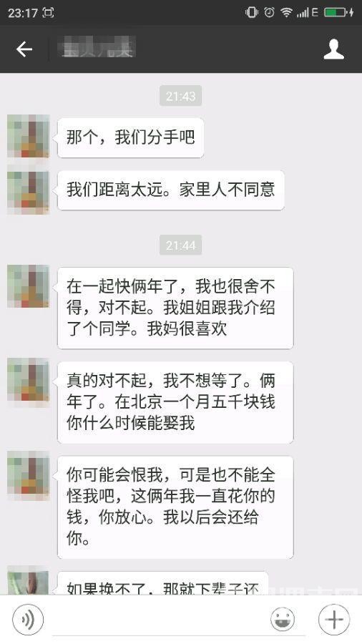This screenshot has height=644, width=362.
Task: Tap the back arrow in header
Action: tap(24, 49)
